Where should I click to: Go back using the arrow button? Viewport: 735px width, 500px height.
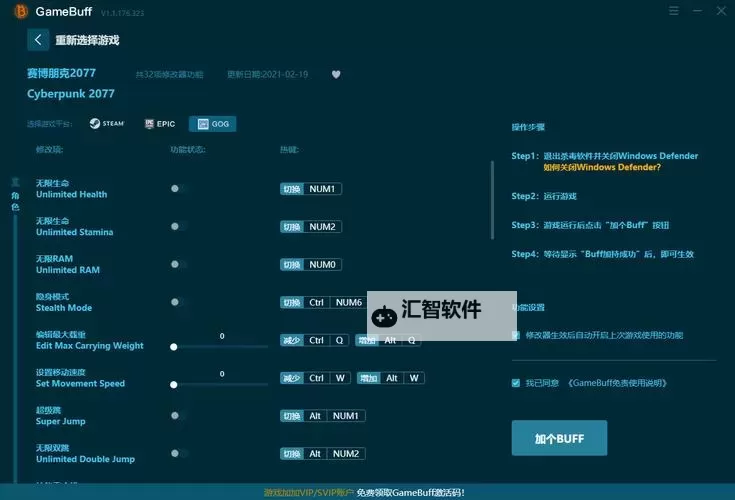click(x=38, y=40)
